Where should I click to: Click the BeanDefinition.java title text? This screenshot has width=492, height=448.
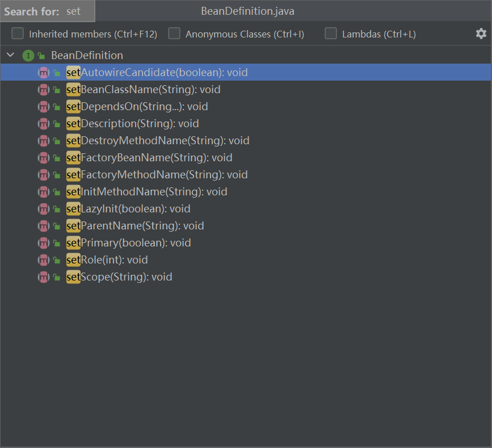click(247, 11)
